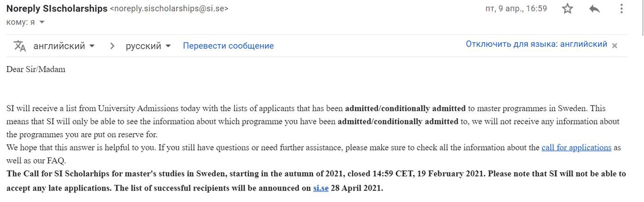Click the sender name "Noreply SIscholarships"
The image size is (644, 202).
coord(57,8)
